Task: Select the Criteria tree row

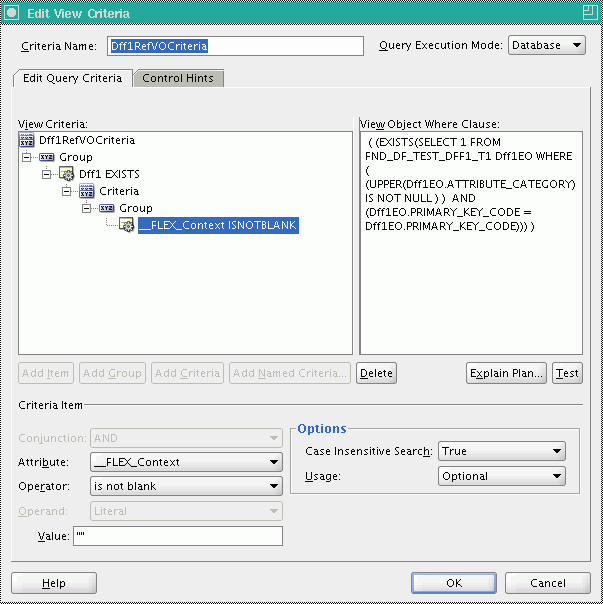Action: [x=119, y=191]
